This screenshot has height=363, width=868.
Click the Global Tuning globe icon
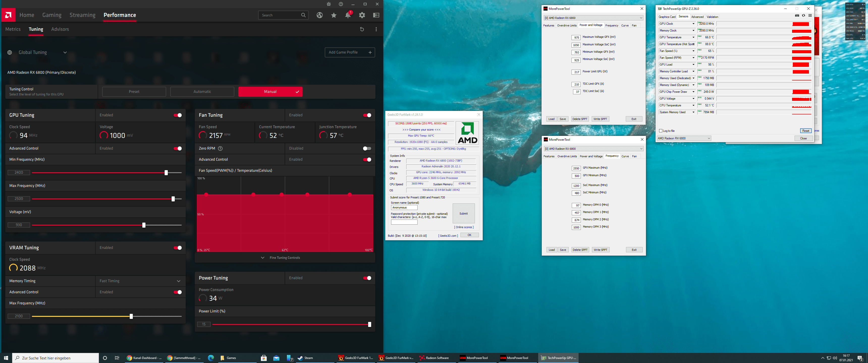pyautogui.click(x=9, y=52)
